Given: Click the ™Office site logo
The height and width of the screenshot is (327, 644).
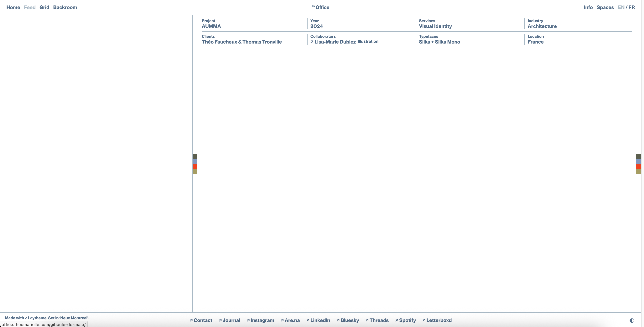Looking at the screenshot, I should tap(321, 7).
